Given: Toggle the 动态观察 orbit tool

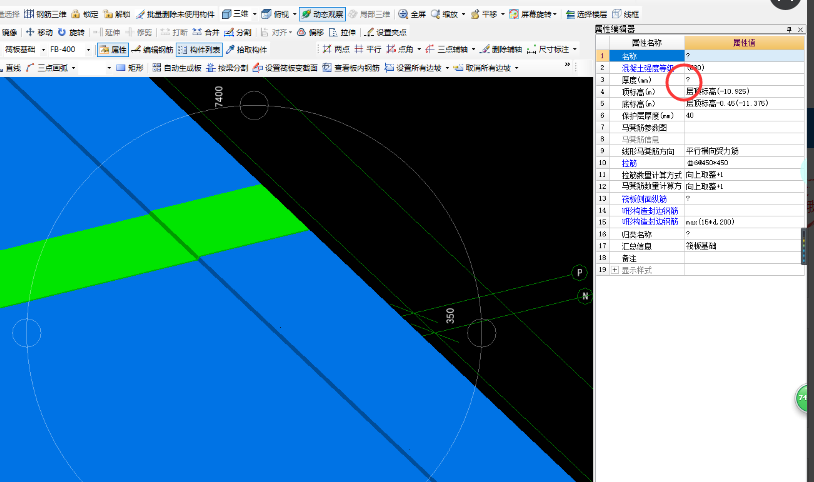Looking at the screenshot, I should pos(322,14).
